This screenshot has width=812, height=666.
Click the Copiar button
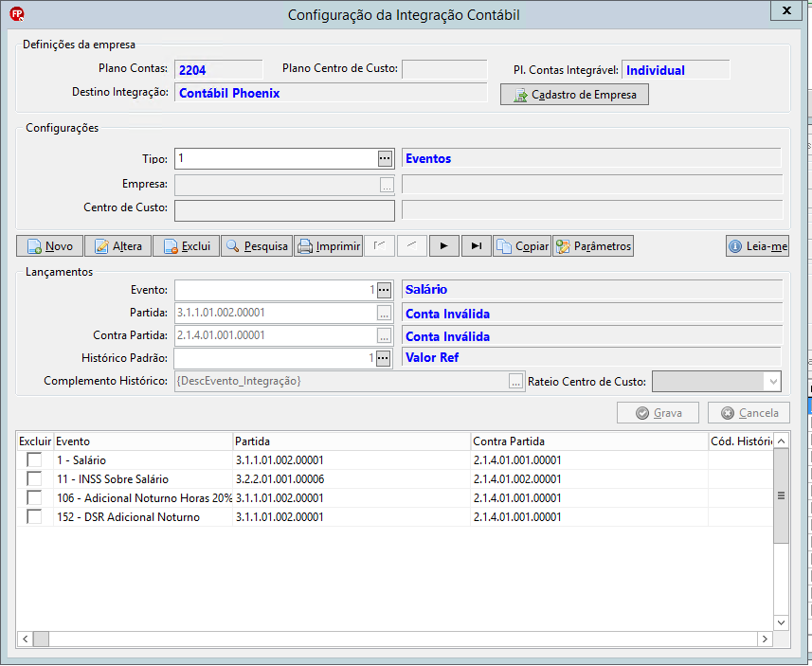coord(522,246)
